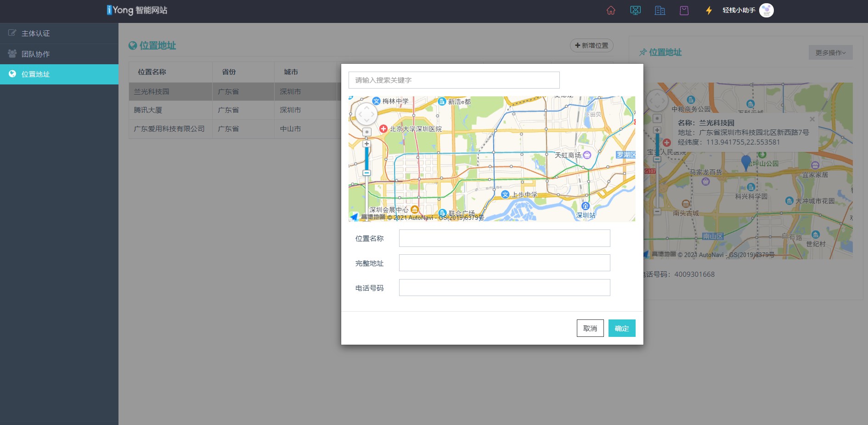Click the 电话号码 input field
Viewport: 868px width, 425px height.
[504, 288]
